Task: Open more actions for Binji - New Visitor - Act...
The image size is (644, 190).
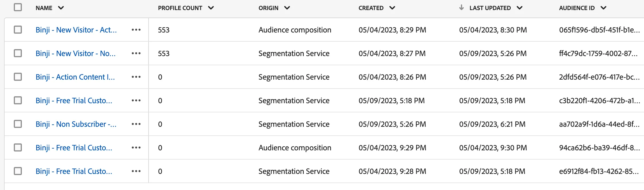Action: click(136, 30)
